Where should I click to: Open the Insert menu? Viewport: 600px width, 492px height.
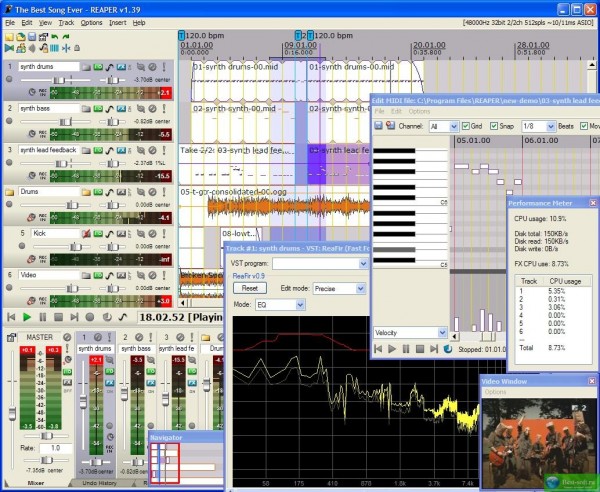coord(117,22)
